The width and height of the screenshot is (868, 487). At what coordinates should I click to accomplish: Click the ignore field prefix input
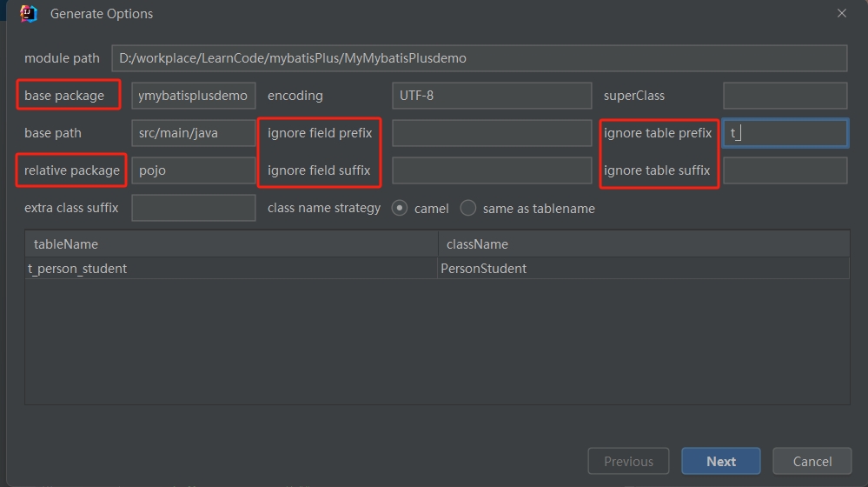[492, 133]
